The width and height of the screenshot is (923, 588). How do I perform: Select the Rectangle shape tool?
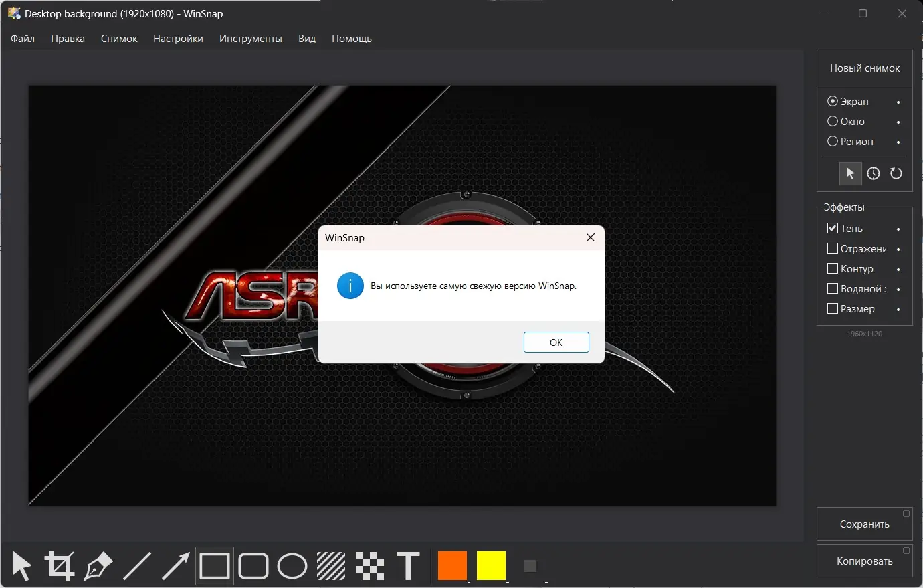tap(215, 566)
